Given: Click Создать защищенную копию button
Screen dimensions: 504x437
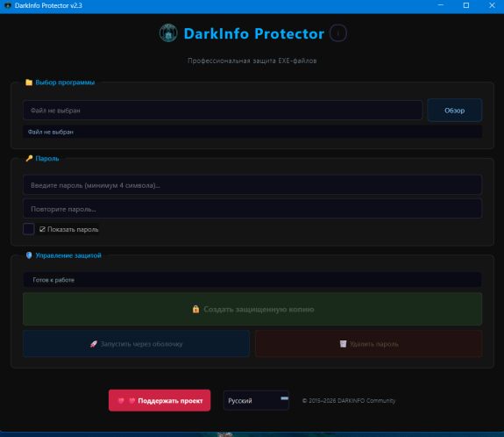Looking at the screenshot, I should [252, 309].
